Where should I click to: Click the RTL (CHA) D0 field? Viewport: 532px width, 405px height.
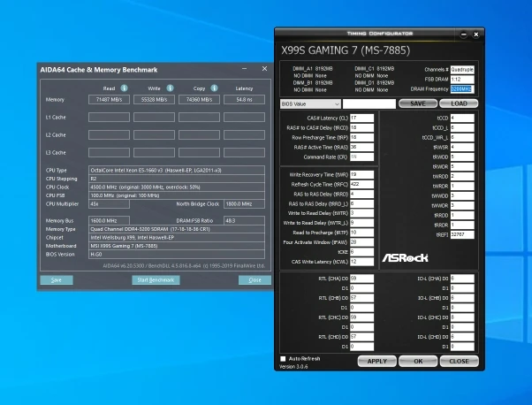[x=361, y=279]
